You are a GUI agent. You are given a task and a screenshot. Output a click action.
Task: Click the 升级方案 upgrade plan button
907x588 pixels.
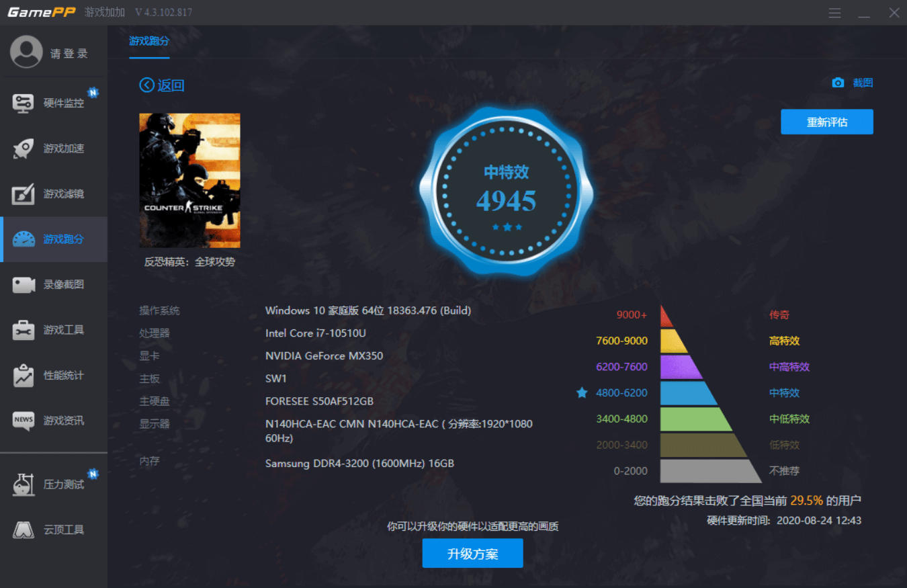pyautogui.click(x=472, y=554)
